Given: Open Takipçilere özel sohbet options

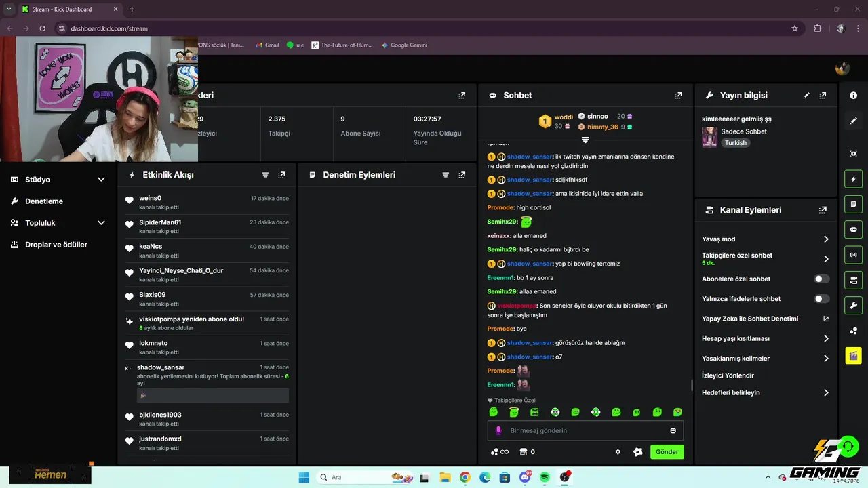Looking at the screenshot, I should (826, 259).
